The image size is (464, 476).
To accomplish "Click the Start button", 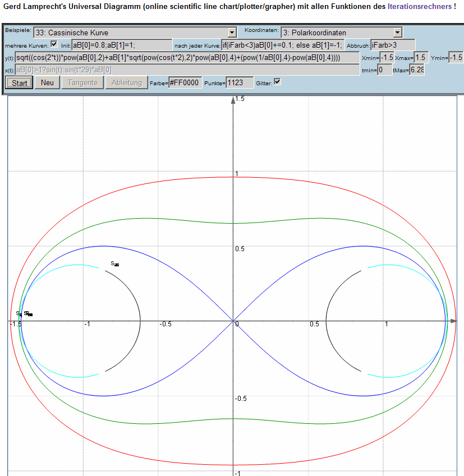I will 19,82.
